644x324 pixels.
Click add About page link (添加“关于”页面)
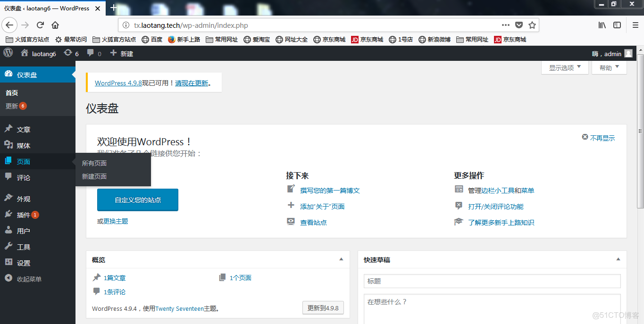(322, 207)
